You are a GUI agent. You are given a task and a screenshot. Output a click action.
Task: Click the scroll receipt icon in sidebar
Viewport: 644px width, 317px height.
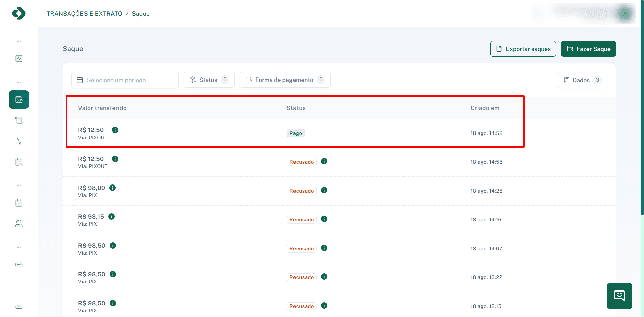(19, 120)
